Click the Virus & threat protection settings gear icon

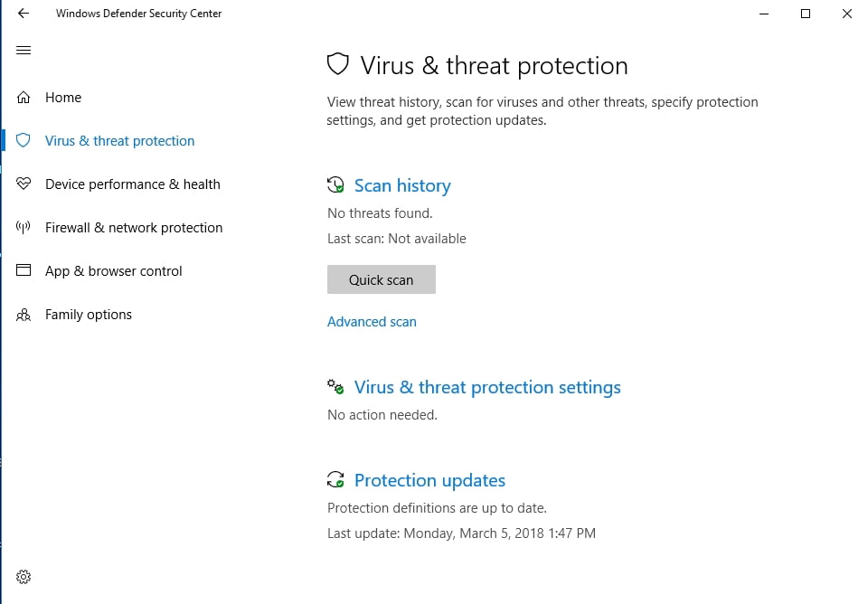[335, 386]
